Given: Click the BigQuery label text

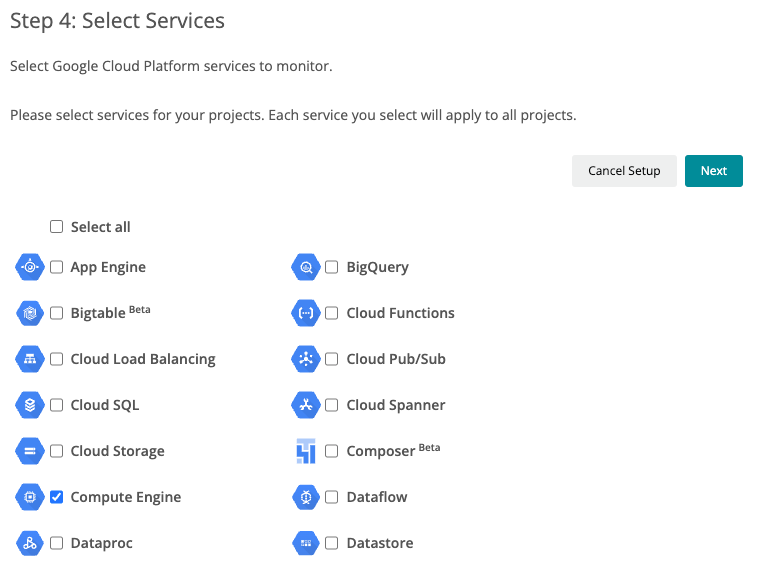Looking at the screenshot, I should [x=377, y=267].
